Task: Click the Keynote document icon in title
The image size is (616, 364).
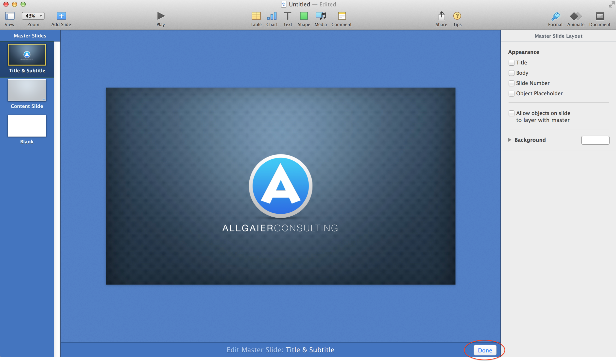Action: pyautogui.click(x=284, y=4)
